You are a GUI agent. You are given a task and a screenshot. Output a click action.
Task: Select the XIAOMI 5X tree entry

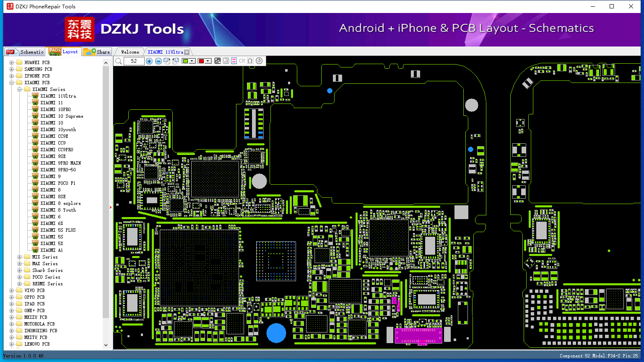pyautogui.click(x=52, y=243)
